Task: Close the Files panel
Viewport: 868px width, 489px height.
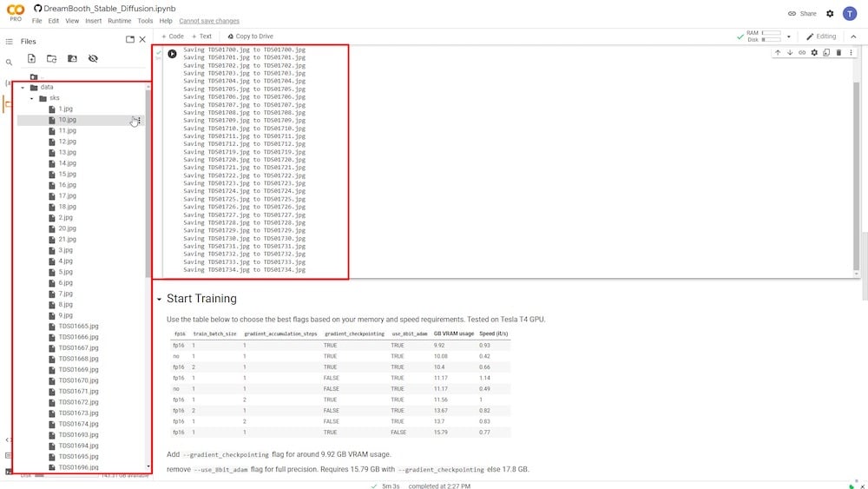Action: pyautogui.click(x=143, y=39)
